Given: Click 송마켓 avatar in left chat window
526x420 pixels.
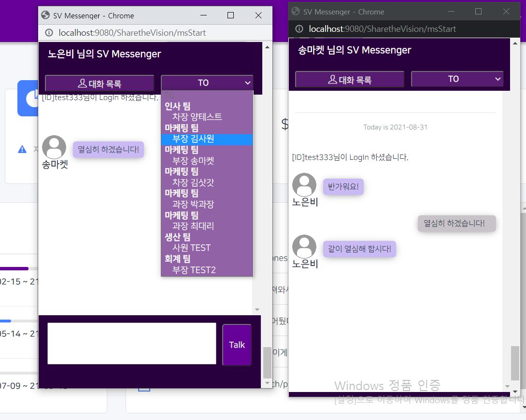Looking at the screenshot, I should [x=54, y=147].
